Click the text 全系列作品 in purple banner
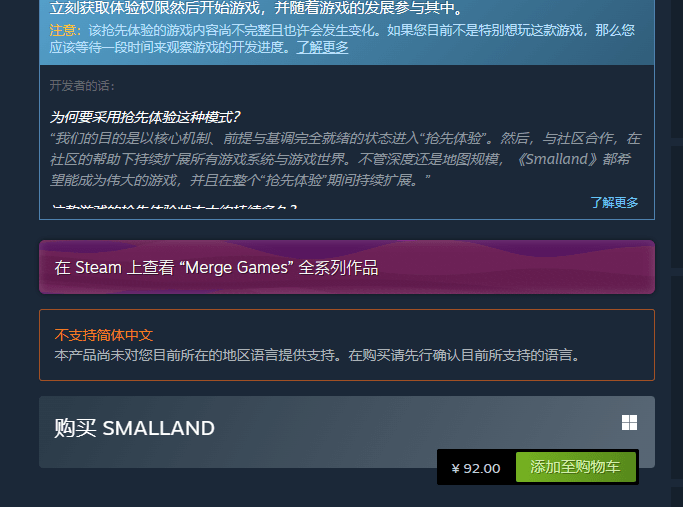The image size is (683, 507). pyautogui.click(x=338, y=267)
